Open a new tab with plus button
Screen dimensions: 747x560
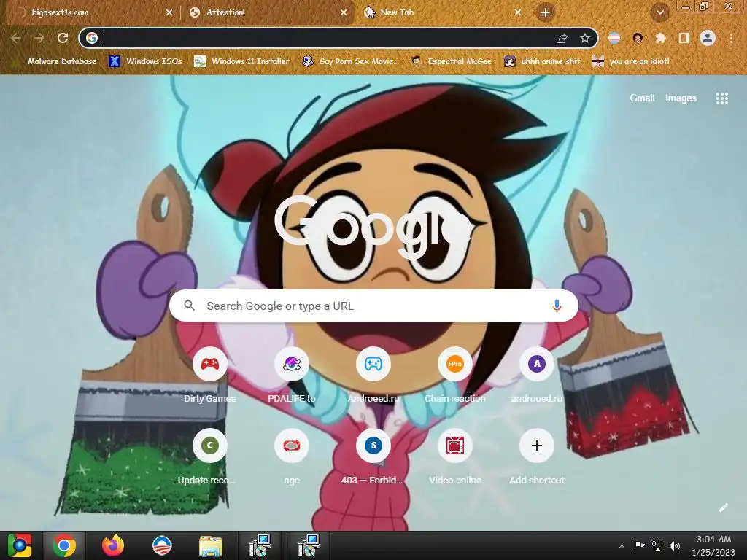coord(546,12)
